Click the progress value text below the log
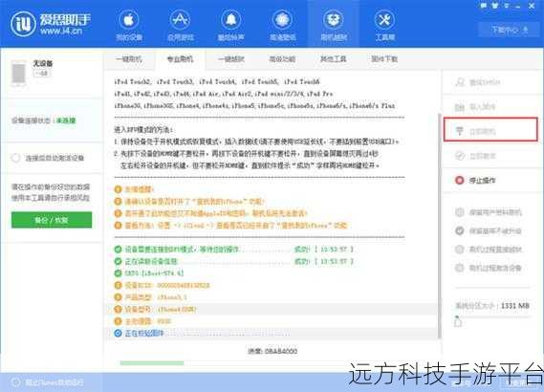Image resolution: width=544 pixels, height=392 pixels. (272, 351)
